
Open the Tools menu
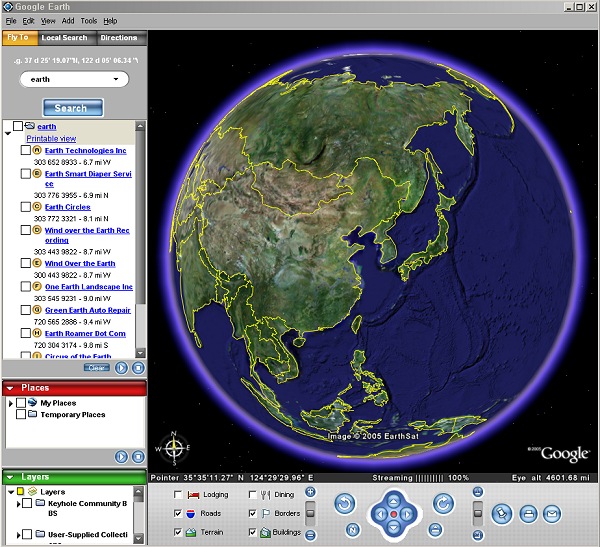pyautogui.click(x=89, y=20)
